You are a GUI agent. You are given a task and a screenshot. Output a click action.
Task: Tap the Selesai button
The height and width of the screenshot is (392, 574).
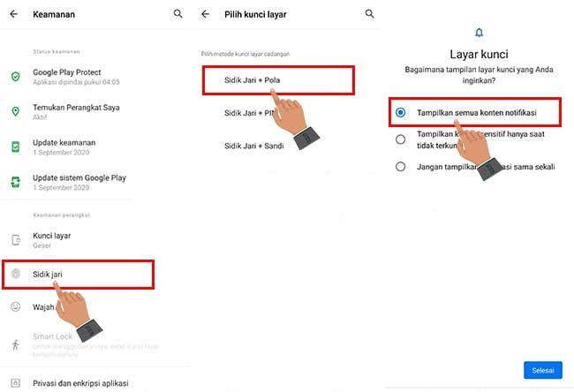tap(543, 371)
